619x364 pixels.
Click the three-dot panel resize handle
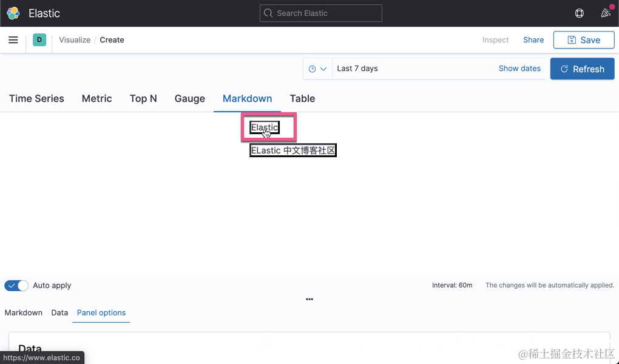(x=309, y=299)
